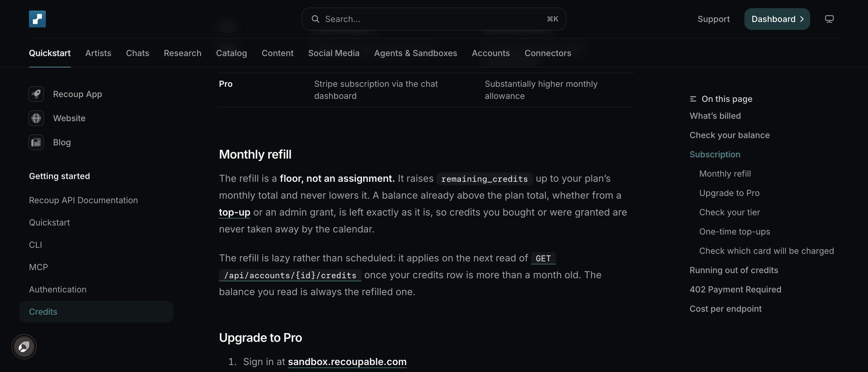Select Authentication in the sidebar

[58, 289]
